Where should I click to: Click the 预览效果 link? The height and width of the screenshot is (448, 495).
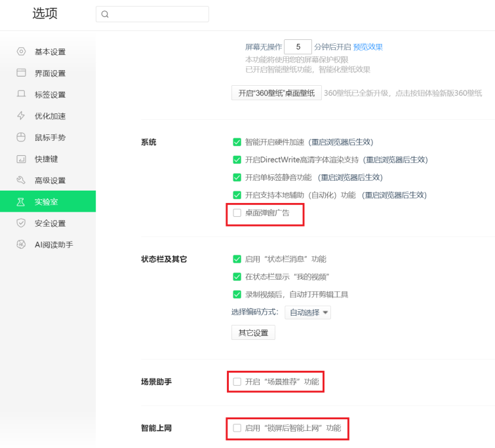(368, 47)
